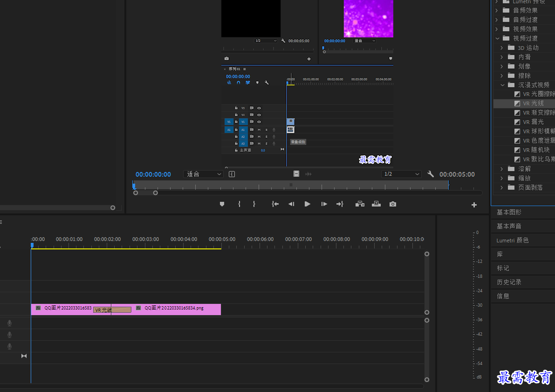Select the 擦除 transitions folder
The height and width of the screenshot is (392, 555).
pos(524,76)
